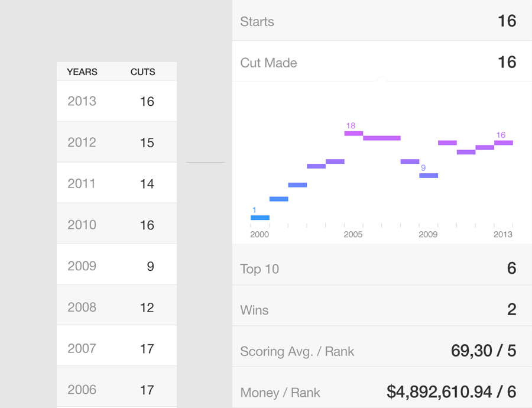Select the 2011 cuts row

(x=116, y=183)
